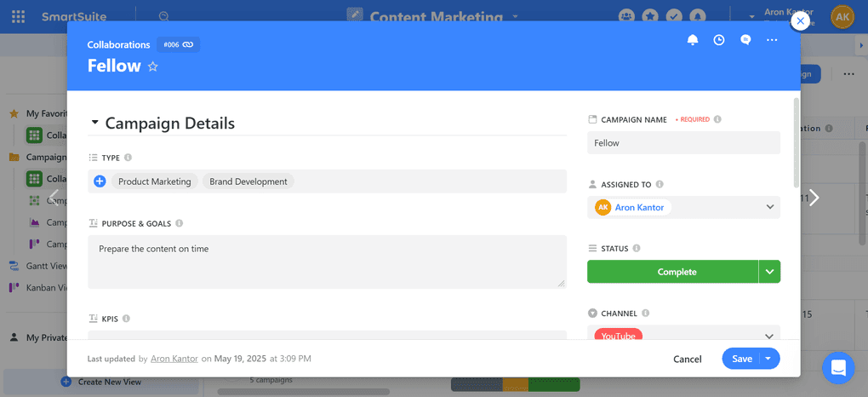Screen dimensions: 868x397
Task: Open the notifications bell in top bar
Action: [698, 16]
